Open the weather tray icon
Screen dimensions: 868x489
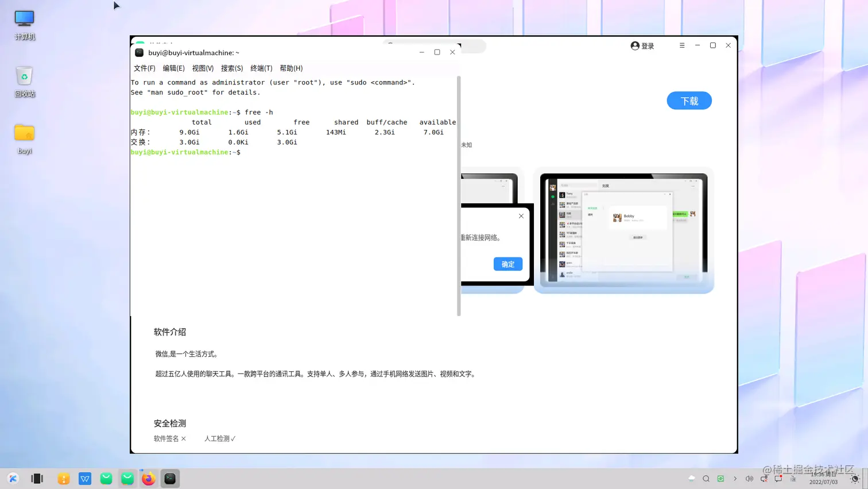pos(692,479)
